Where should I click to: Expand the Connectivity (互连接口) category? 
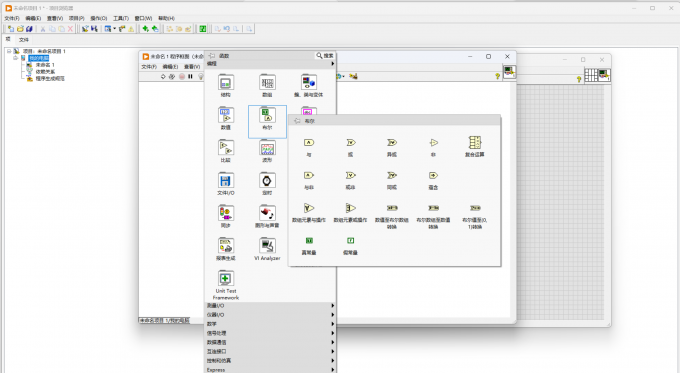271,351
